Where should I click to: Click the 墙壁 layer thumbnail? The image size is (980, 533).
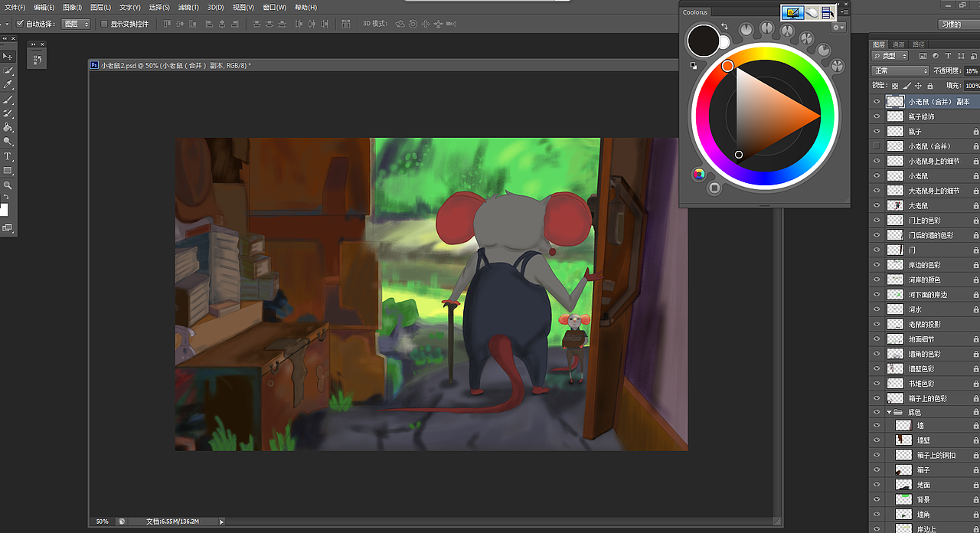point(903,440)
